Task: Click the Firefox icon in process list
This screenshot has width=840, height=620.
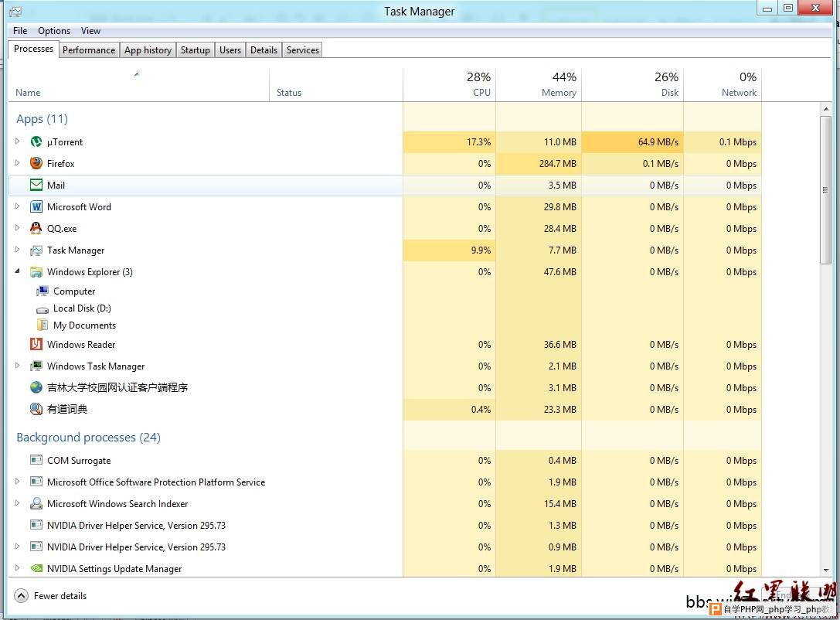Action: tap(36, 164)
